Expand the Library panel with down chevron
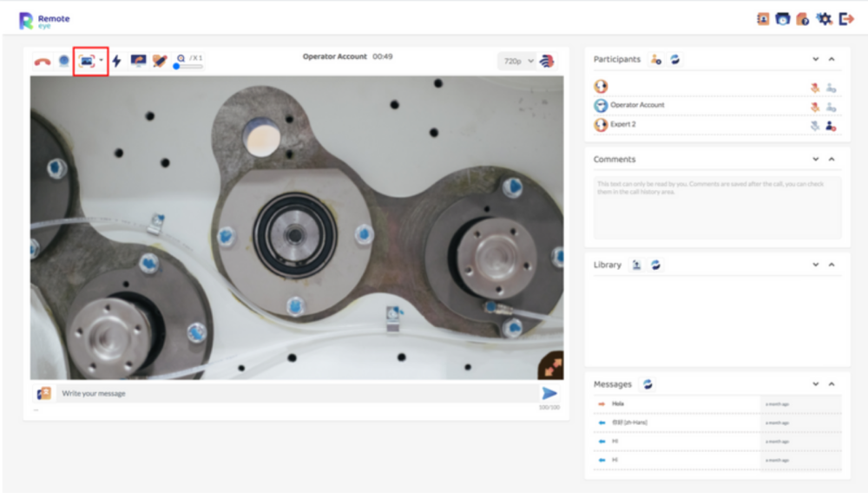 (815, 265)
